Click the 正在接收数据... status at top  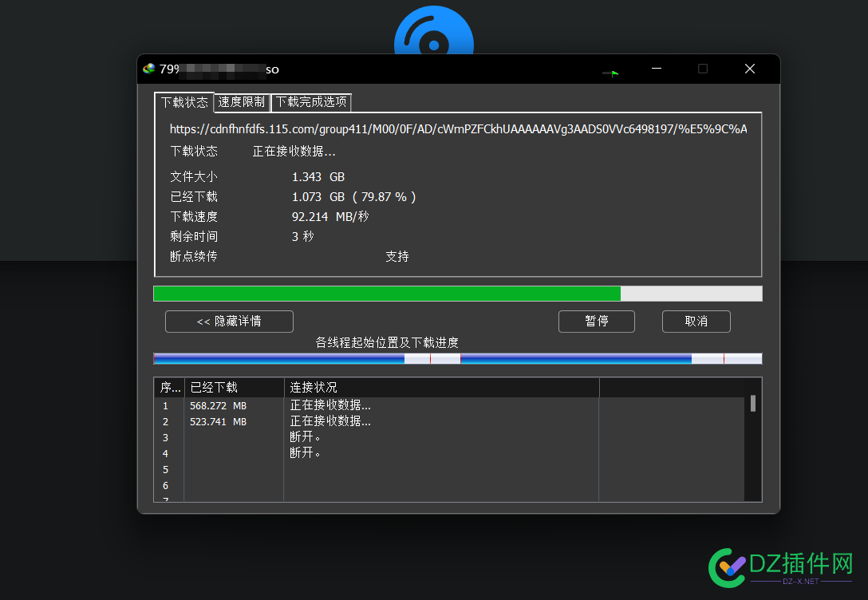pos(294,151)
